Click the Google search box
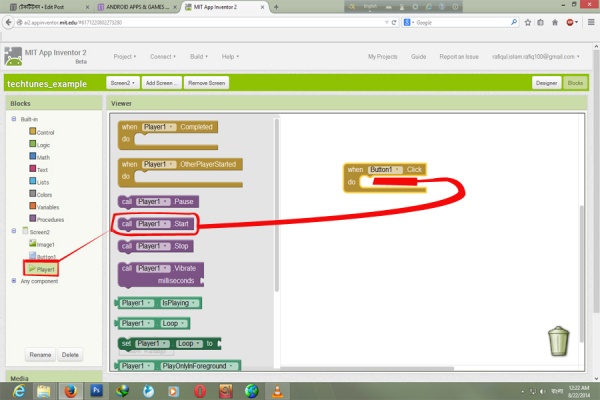Image resolution: width=600 pixels, height=400 pixels. (461, 23)
